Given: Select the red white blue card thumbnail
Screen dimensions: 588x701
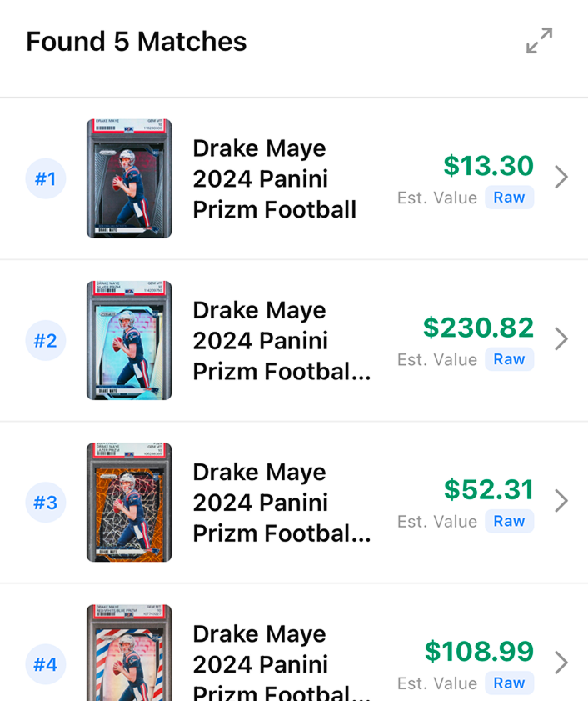Looking at the screenshot, I should point(129,654).
